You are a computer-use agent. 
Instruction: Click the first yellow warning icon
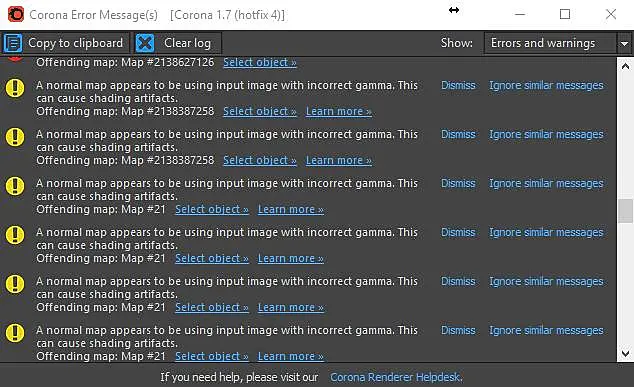point(15,88)
